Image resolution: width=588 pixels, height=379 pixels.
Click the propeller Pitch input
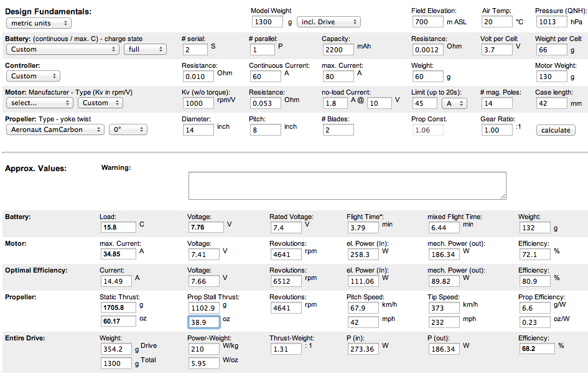click(266, 129)
